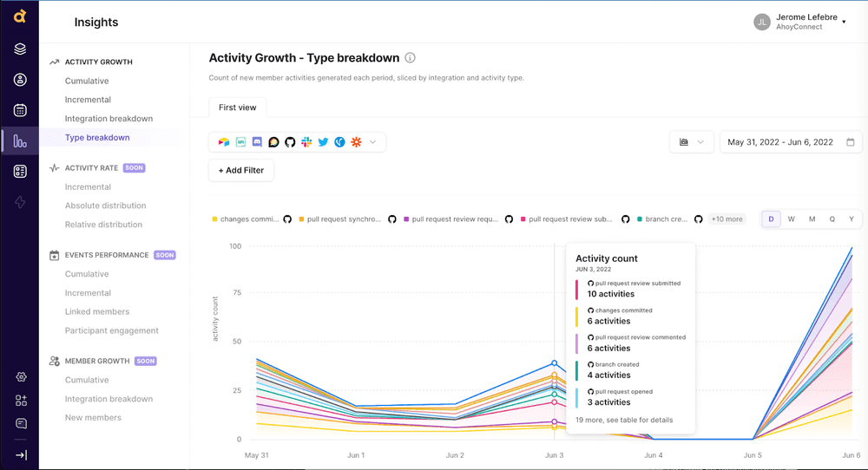Screen dimensions: 868x470
Task: Go to Integration breakdown under Activity Growth
Action: 108,119
